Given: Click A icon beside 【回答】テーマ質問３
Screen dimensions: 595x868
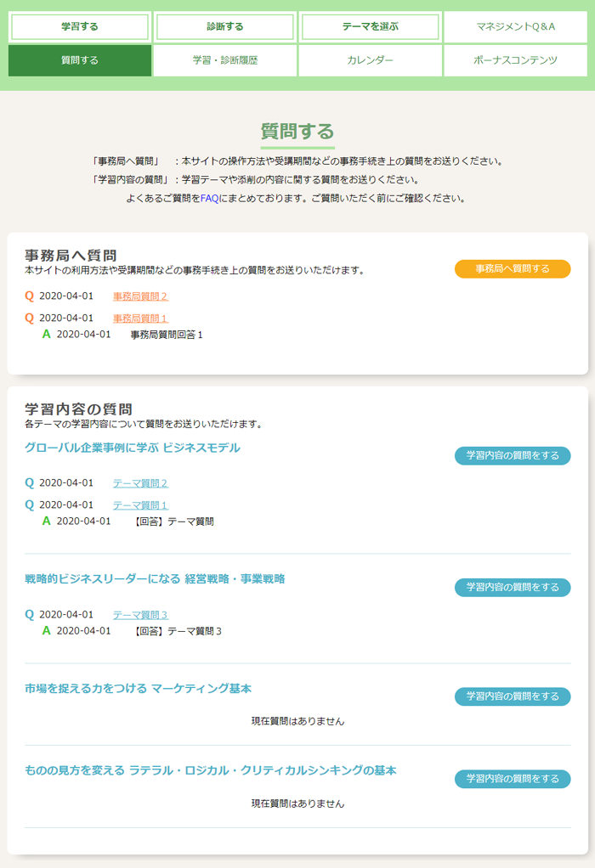Looking at the screenshot, I should [x=47, y=630].
